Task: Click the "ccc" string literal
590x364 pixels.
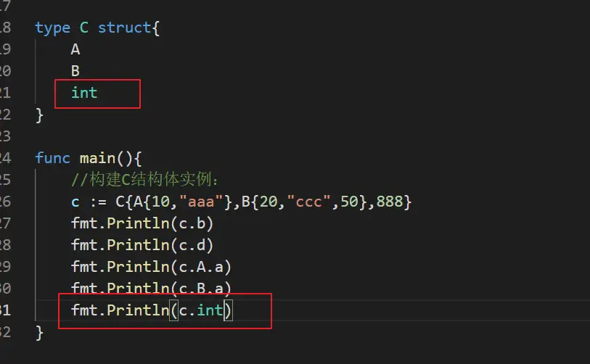Action: coord(306,202)
